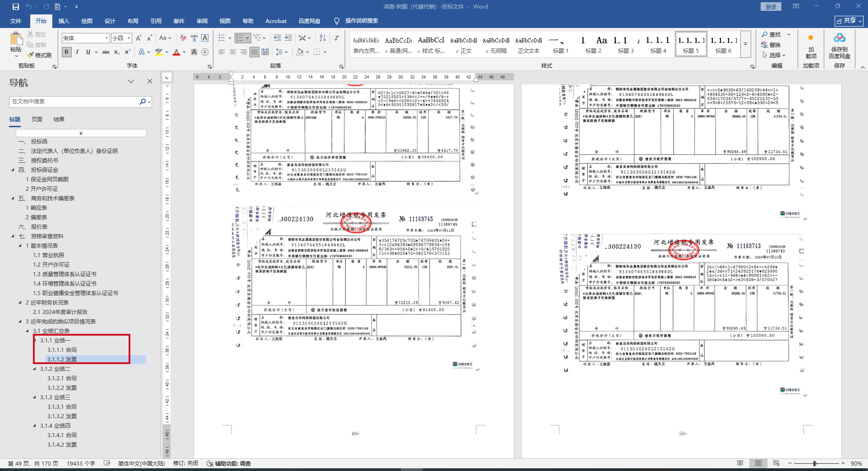Click the increase indent icon
This screenshot has height=471, width=868.
(288, 38)
